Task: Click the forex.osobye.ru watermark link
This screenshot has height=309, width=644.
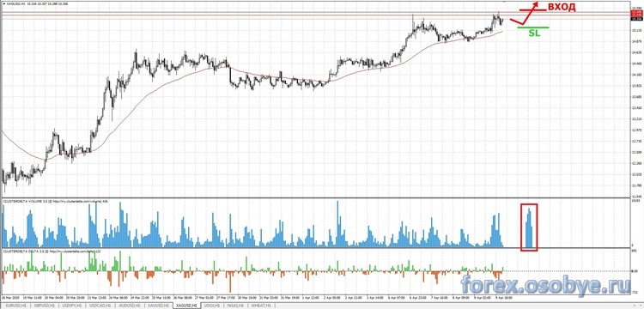Action: (x=545, y=284)
